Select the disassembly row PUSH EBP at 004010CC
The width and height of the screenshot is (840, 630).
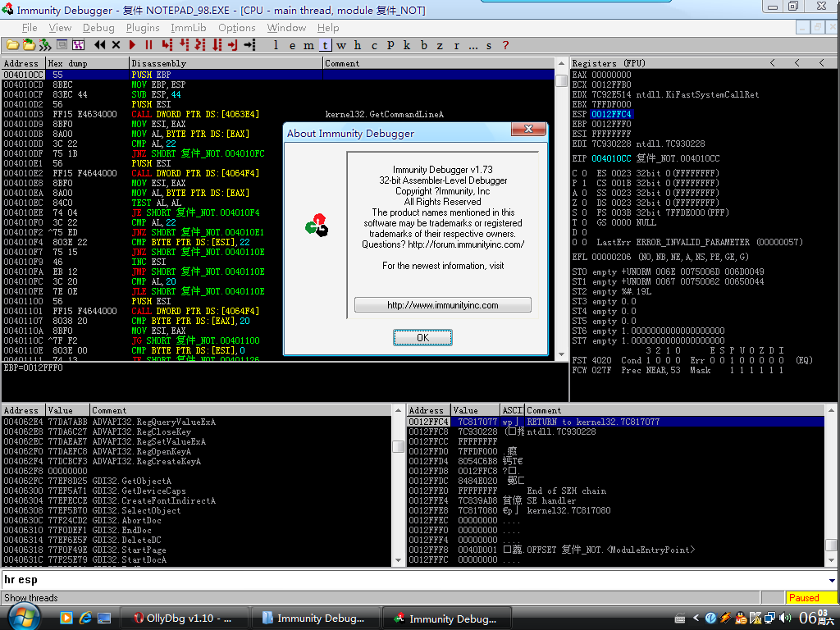[x=278, y=75]
